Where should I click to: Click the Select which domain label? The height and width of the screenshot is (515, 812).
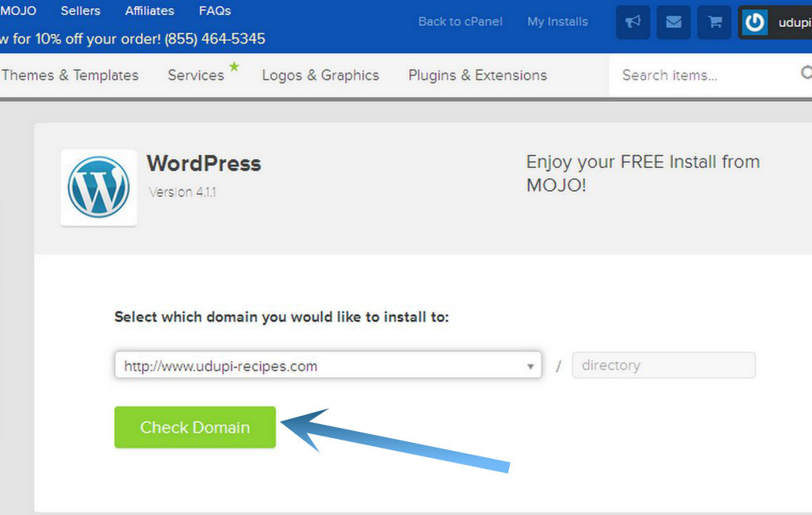click(282, 317)
